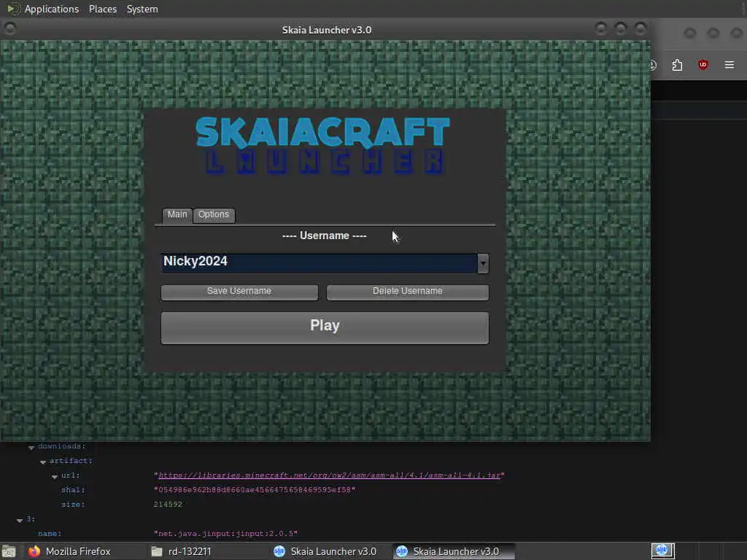Collapse the url tree node

[55, 476]
